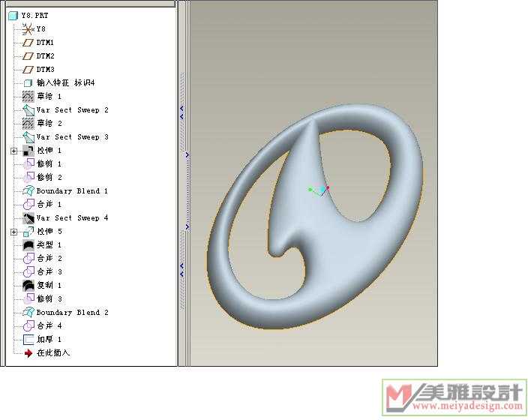The height and width of the screenshot is (420, 531).
Task: Select the Var Sect Sweep 2 label
Action: tap(73, 110)
